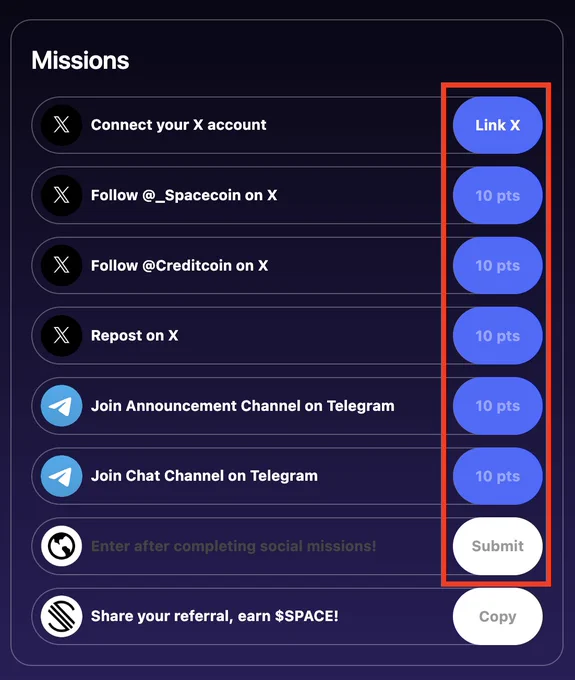The width and height of the screenshot is (575, 680).
Task: Click the X icon next to Follow @Creditcoin
Action: [x=62, y=265]
